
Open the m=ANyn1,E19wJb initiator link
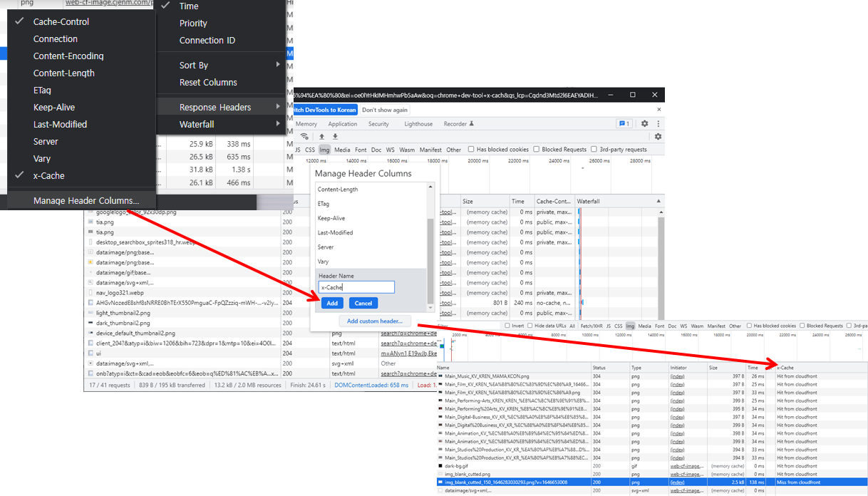408,353
